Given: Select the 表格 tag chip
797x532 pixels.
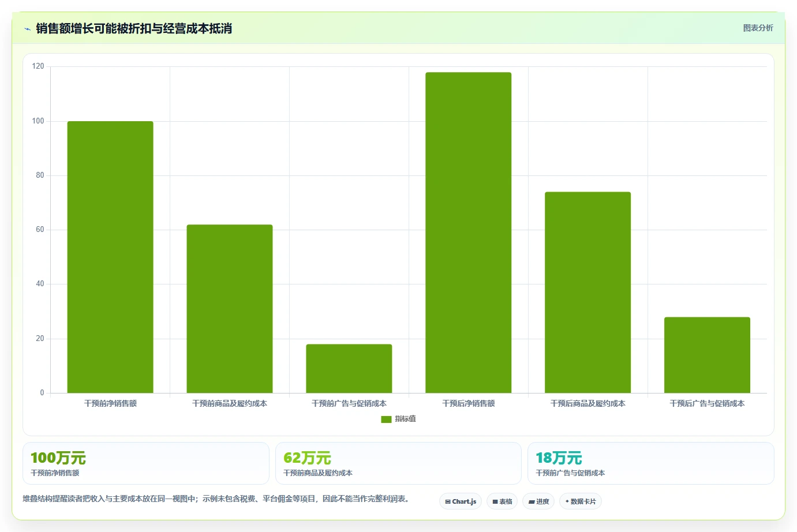Looking at the screenshot, I should (502, 501).
